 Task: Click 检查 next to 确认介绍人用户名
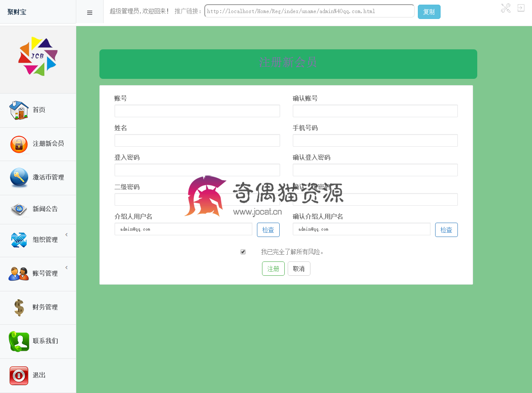[x=446, y=230]
